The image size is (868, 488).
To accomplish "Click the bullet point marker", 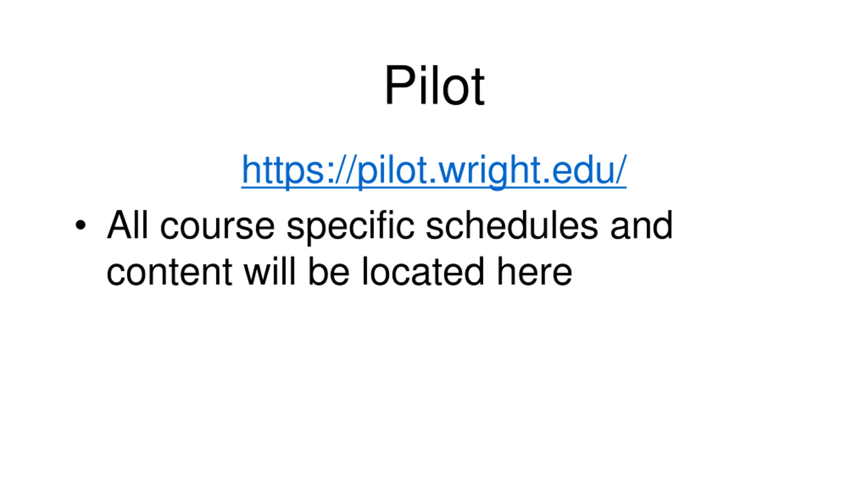I will [x=81, y=225].
